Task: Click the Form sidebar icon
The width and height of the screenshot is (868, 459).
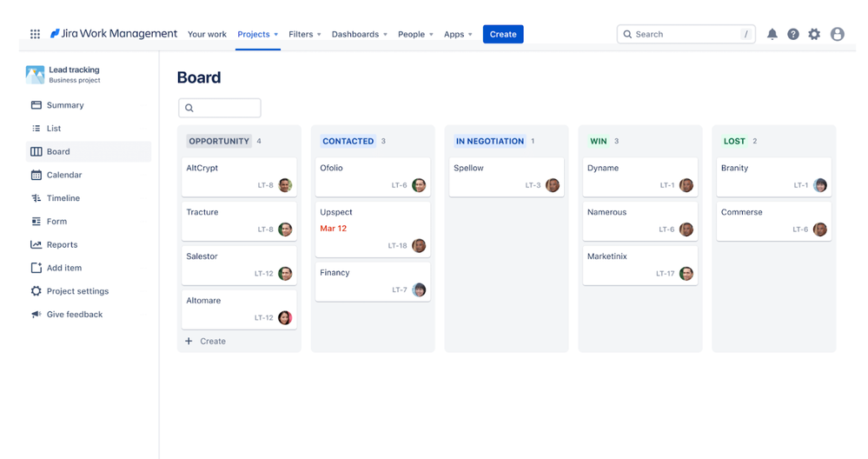Action: [36, 222]
